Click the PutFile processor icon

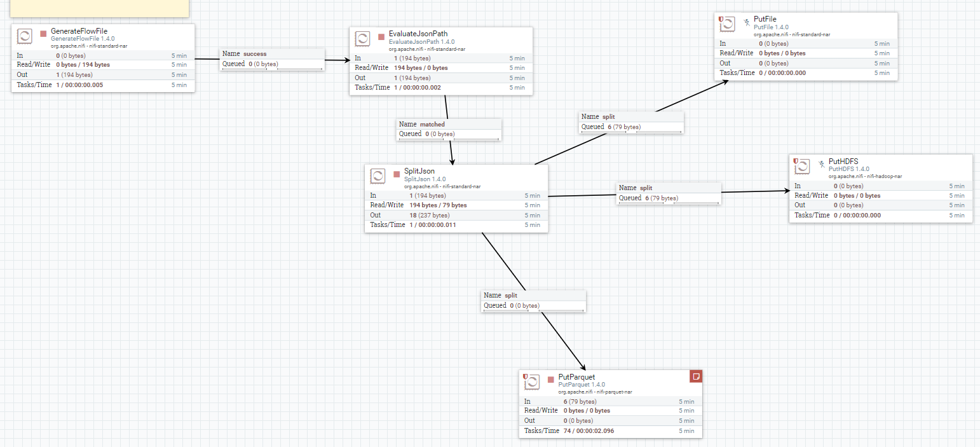point(726,24)
